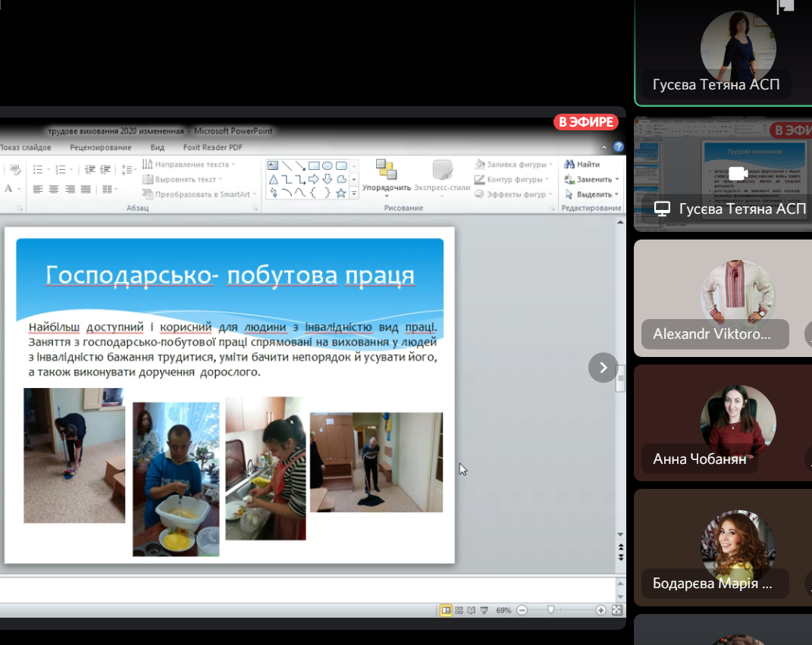Switch to Slide Sorter view icon
The height and width of the screenshot is (645, 812).
(x=459, y=610)
